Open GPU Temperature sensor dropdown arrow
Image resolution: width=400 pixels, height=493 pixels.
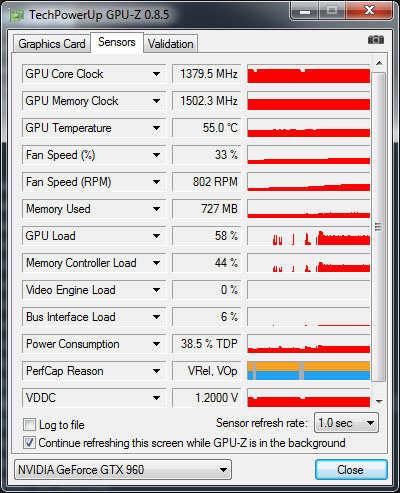pos(156,128)
